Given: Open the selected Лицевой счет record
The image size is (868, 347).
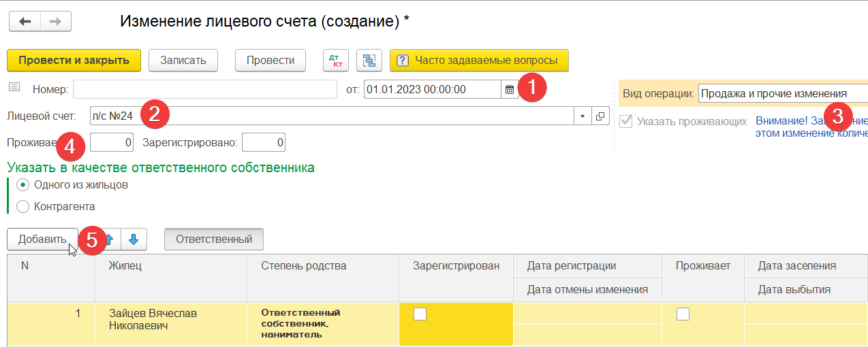Looking at the screenshot, I should pyautogui.click(x=600, y=116).
